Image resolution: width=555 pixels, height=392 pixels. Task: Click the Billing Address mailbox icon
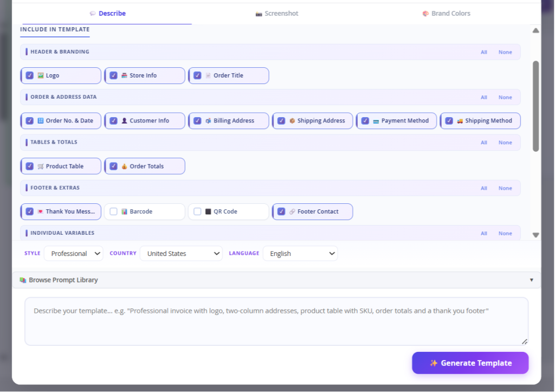click(208, 121)
